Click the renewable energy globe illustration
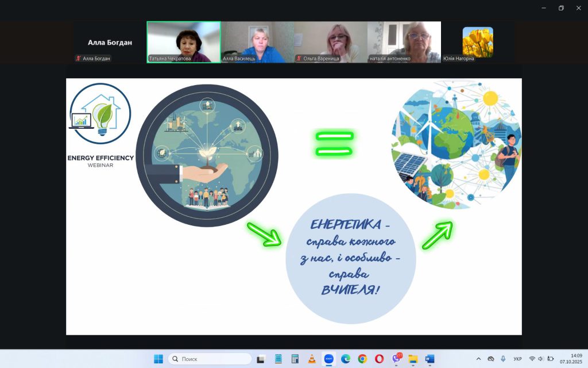 pos(455,144)
